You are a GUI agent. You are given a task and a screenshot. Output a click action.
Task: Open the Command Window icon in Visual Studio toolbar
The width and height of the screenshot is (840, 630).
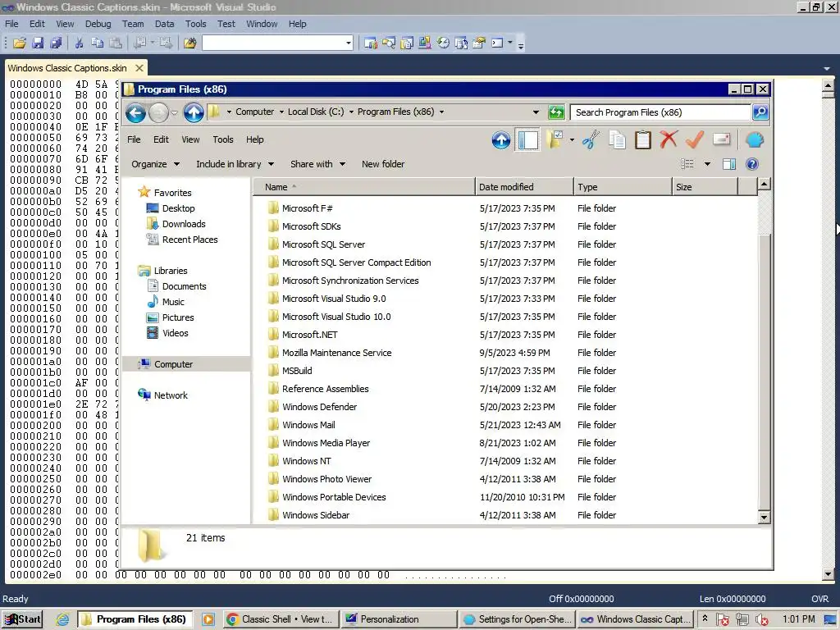click(498, 43)
